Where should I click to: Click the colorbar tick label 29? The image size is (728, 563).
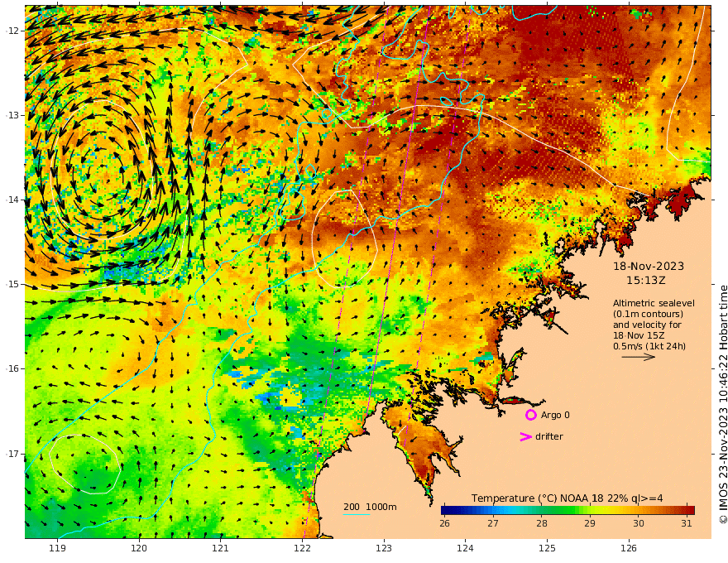[x=590, y=523]
